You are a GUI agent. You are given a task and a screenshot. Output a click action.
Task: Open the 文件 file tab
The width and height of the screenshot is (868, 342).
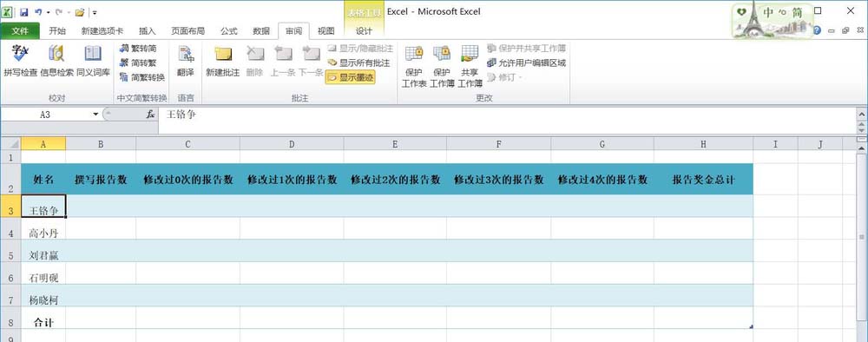click(20, 31)
